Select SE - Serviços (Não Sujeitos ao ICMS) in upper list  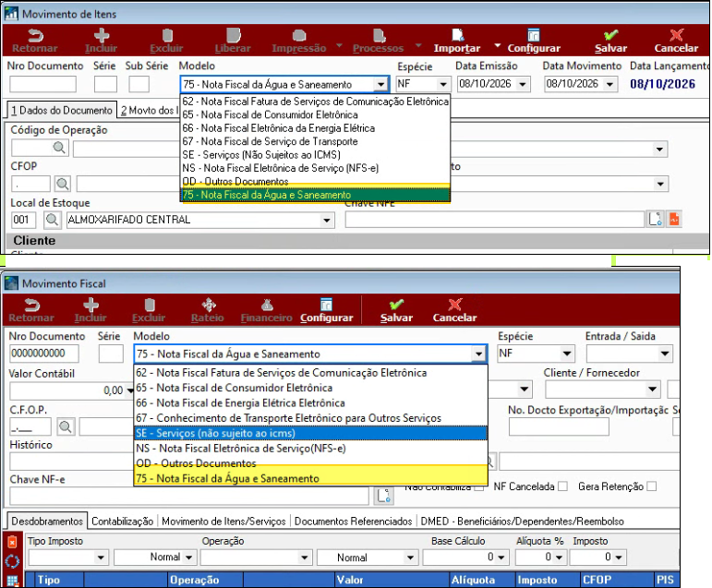pos(316,155)
